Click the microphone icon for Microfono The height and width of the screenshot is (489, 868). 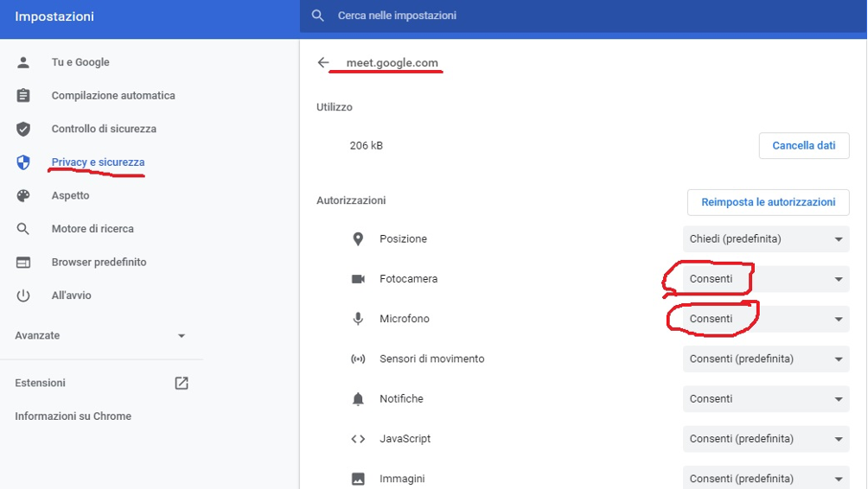(x=358, y=319)
